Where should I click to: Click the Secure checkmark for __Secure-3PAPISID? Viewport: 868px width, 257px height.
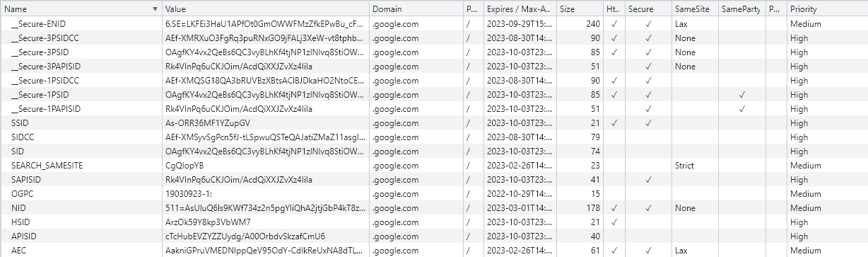pyautogui.click(x=648, y=66)
